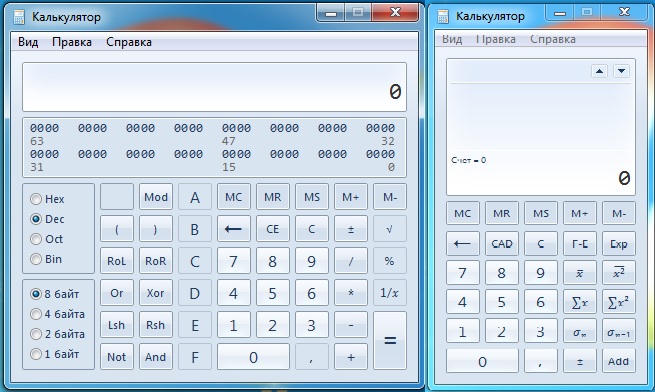Click the Add button in statistics calculator
Screen dimensions: 655x392
[619, 361]
